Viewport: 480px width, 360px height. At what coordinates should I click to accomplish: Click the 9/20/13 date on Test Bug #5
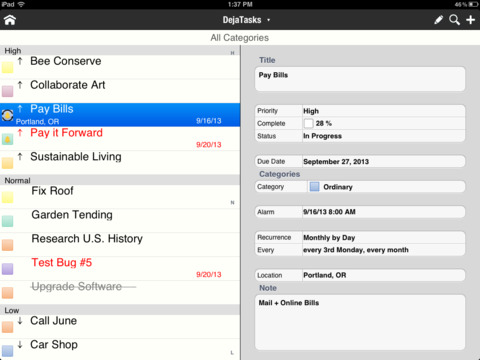point(209,275)
